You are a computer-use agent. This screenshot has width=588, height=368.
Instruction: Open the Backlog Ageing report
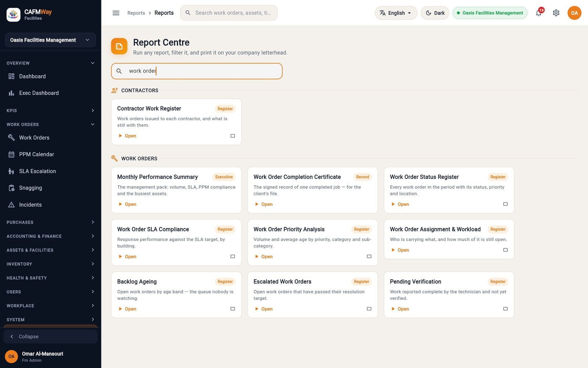[127, 309]
